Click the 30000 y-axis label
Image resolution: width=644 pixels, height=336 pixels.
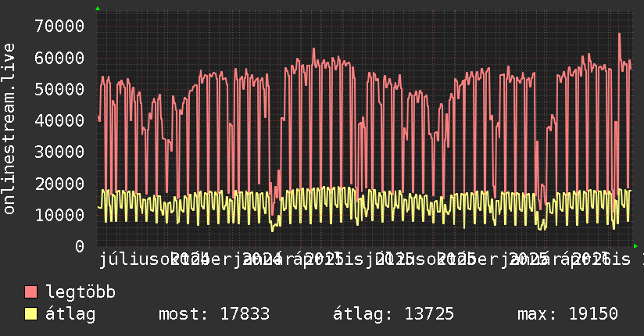pyautogui.click(x=59, y=152)
